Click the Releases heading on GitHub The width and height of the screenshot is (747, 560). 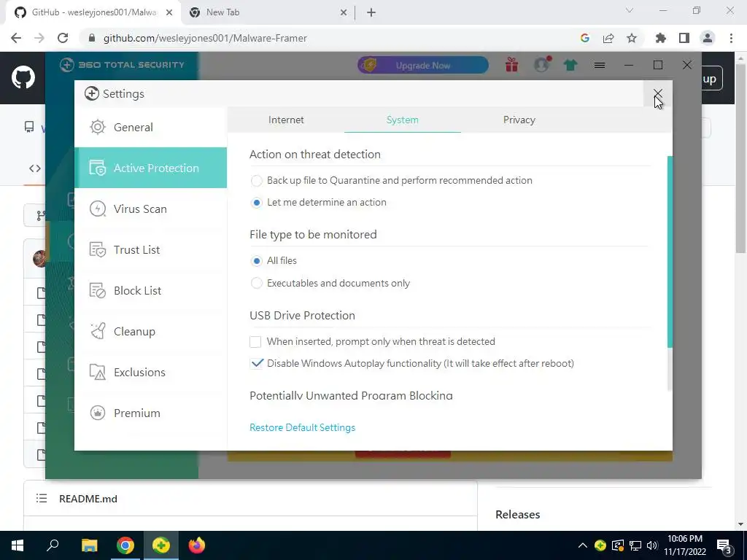(517, 514)
